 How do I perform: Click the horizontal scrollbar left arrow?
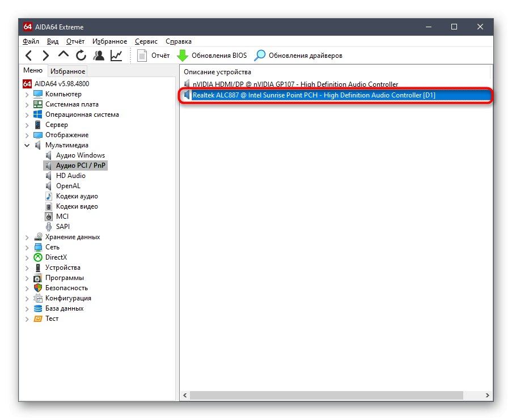tap(185, 396)
